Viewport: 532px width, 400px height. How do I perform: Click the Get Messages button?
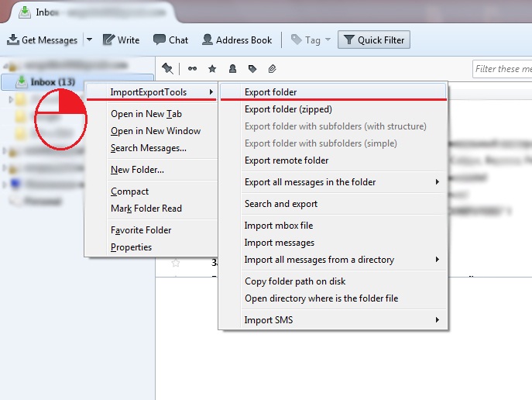(x=43, y=40)
